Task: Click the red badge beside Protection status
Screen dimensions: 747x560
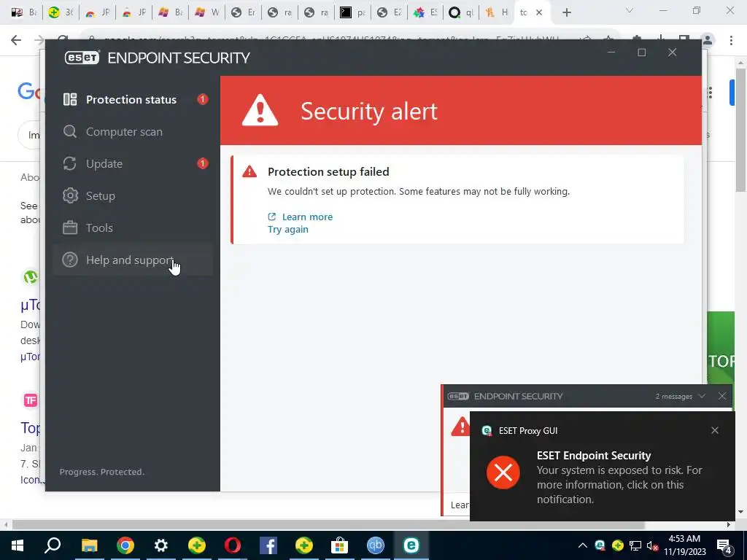Action: coord(203,99)
